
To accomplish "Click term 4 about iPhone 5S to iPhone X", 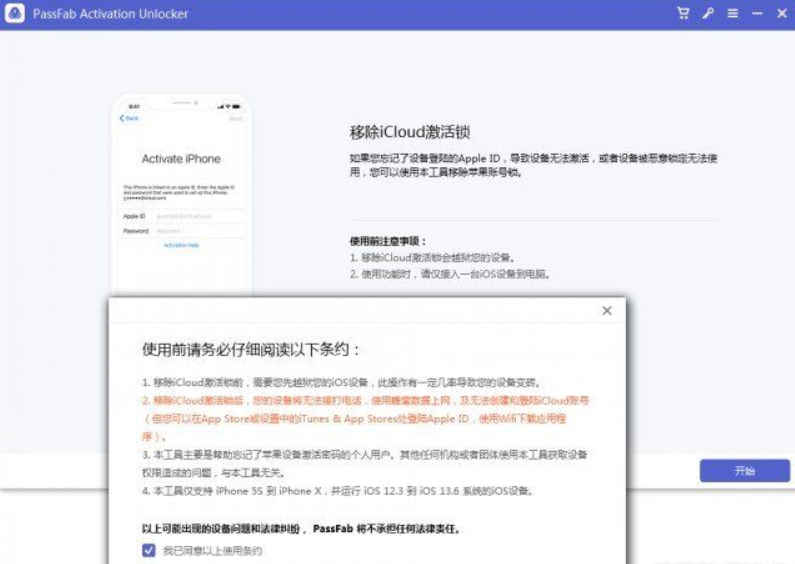I will [337, 491].
